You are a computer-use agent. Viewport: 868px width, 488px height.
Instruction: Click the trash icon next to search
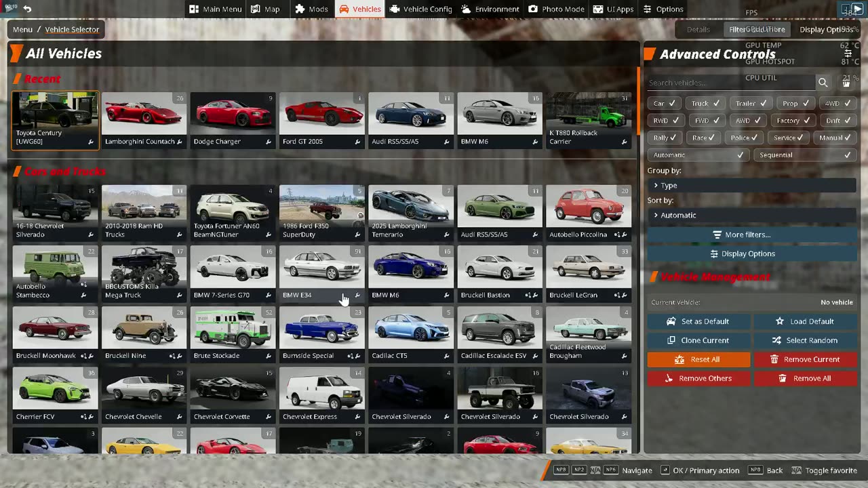[846, 83]
